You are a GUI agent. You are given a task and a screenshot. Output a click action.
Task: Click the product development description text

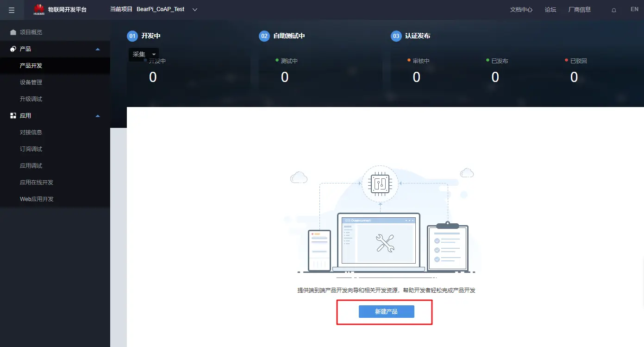[386, 290]
